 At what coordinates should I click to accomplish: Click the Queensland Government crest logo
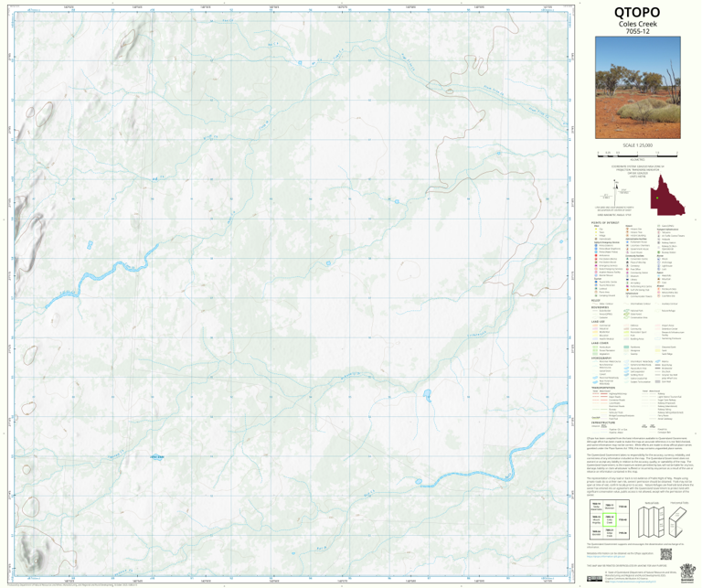tap(687, 573)
